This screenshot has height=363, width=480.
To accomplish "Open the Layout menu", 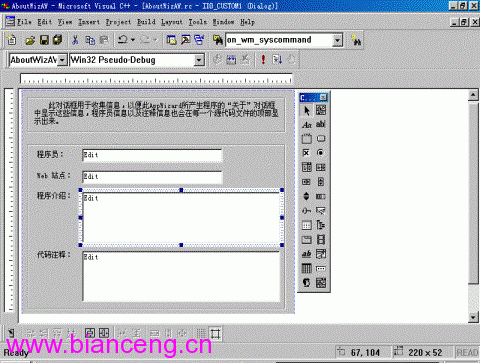I will click(x=172, y=22).
